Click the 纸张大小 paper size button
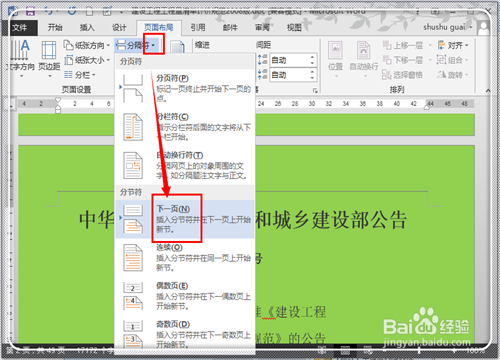The width and height of the screenshot is (500, 360). tap(87, 60)
